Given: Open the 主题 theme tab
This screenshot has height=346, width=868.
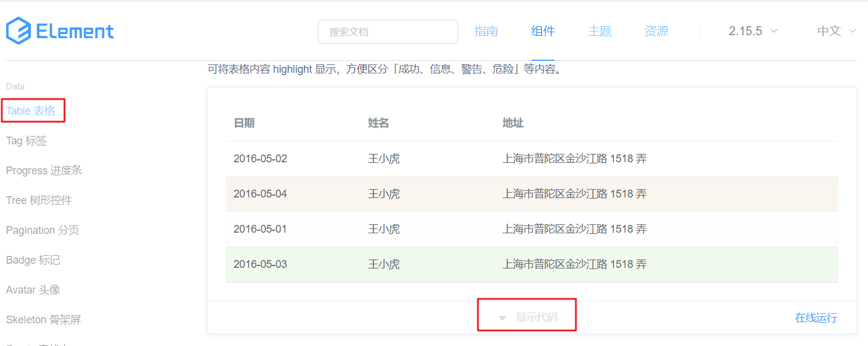Looking at the screenshot, I should coord(599,31).
